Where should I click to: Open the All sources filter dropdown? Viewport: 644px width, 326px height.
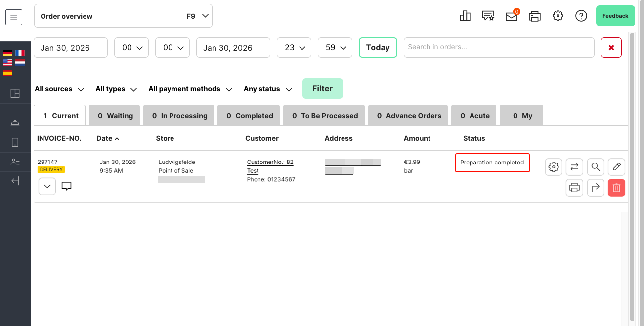(x=59, y=89)
